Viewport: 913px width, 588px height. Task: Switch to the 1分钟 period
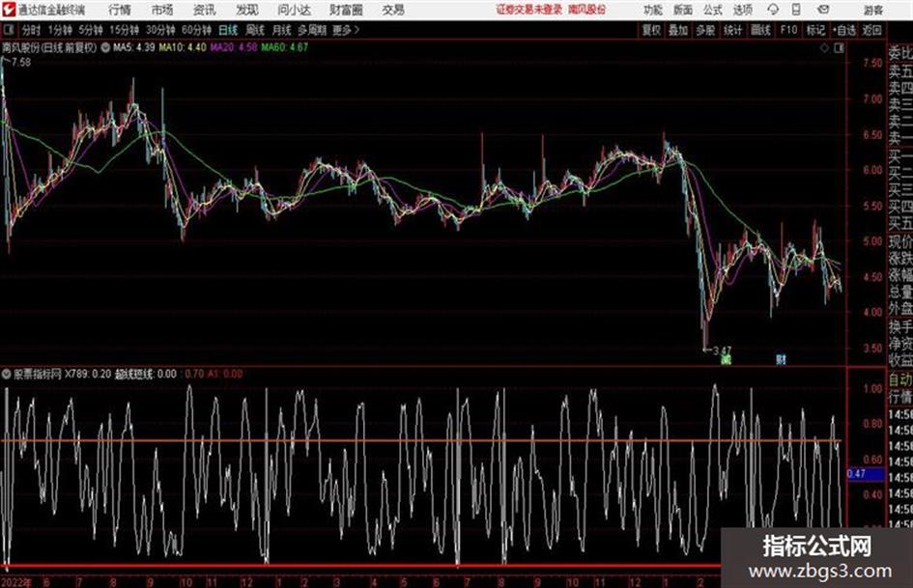(x=60, y=30)
